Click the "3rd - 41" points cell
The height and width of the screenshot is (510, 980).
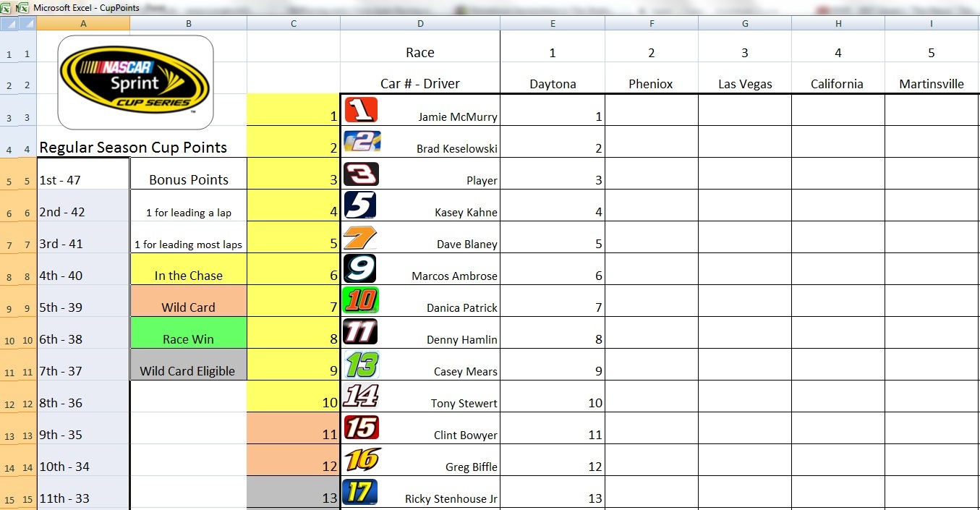(x=84, y=237)
